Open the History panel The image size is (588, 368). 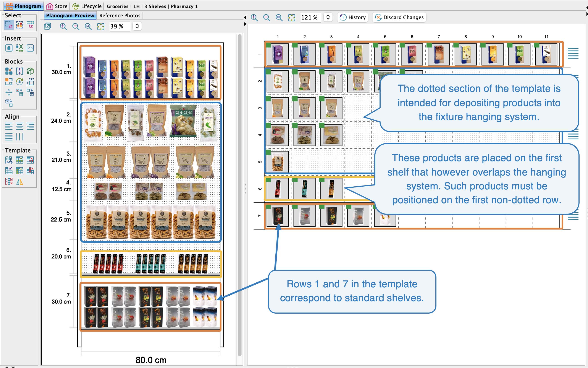(x=353, y=17)
